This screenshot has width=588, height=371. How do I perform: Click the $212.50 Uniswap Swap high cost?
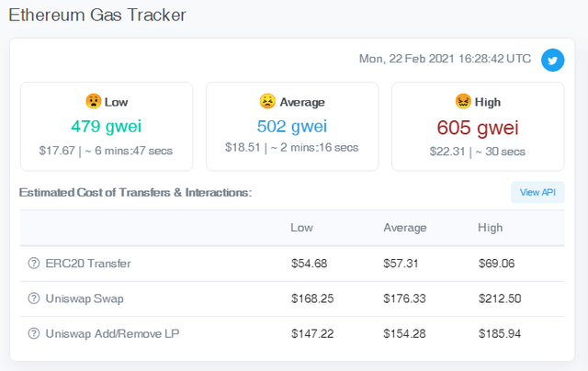click(500, 298)
